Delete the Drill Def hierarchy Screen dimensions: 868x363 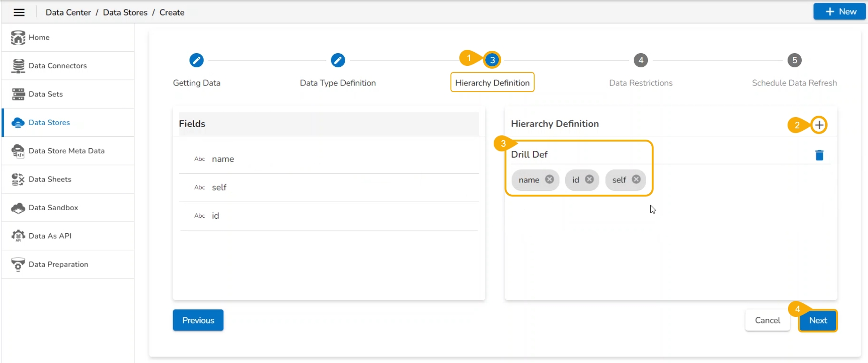819,155
